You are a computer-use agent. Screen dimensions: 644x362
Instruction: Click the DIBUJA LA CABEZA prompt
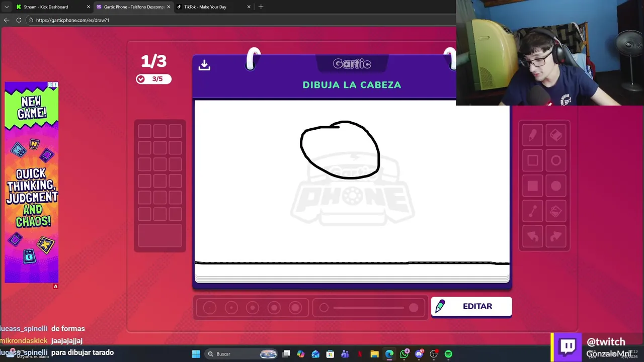pos(352,85)
